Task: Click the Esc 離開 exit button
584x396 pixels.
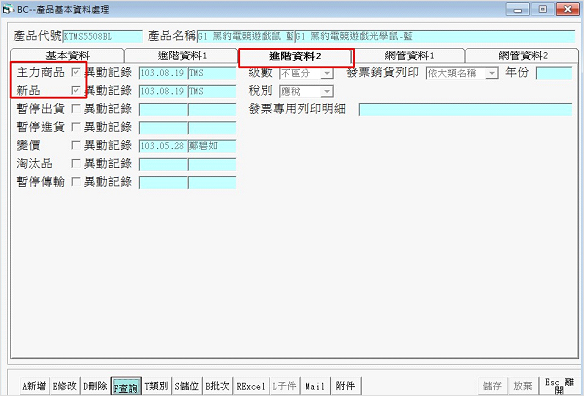Action: pos(558,386)
